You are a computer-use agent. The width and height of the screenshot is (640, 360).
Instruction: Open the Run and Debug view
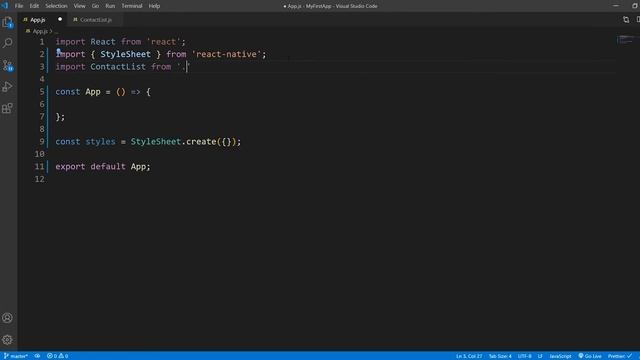(8, 87)
